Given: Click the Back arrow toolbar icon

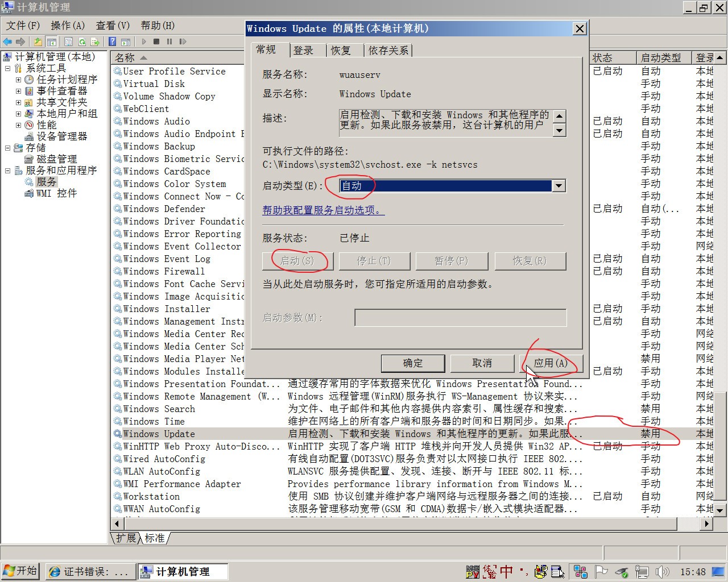Looking at the screenshot, I should coord(7,41).
